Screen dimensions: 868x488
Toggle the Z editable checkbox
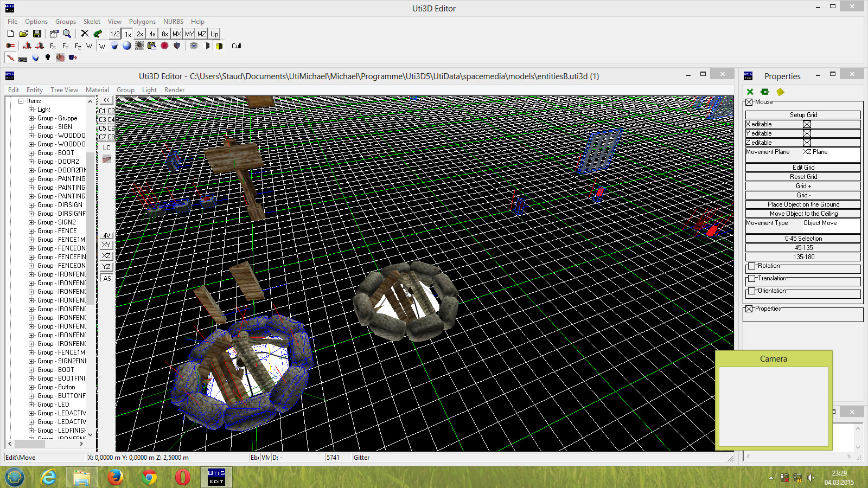[807, 142]
